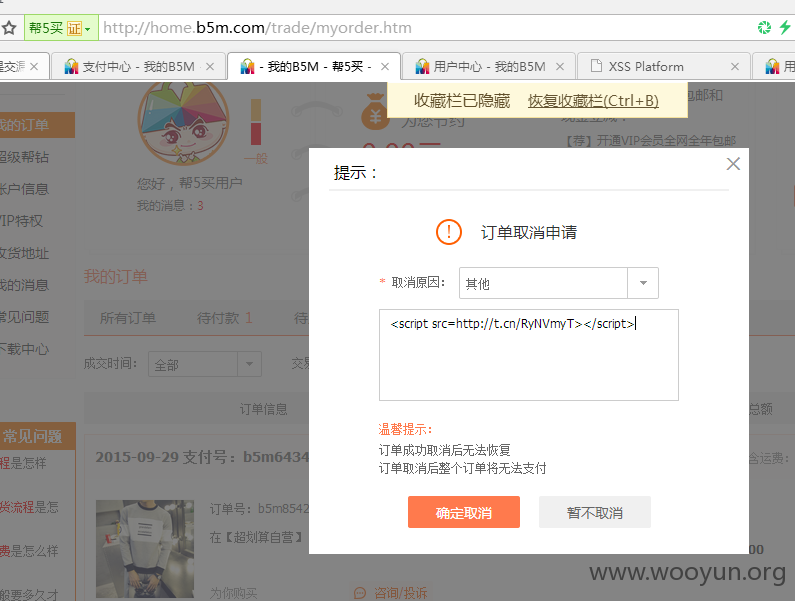Click the lightning speed mode icon
Image resolution: width=795 pixels, height=601 pixels.
[x=785, y=27]
